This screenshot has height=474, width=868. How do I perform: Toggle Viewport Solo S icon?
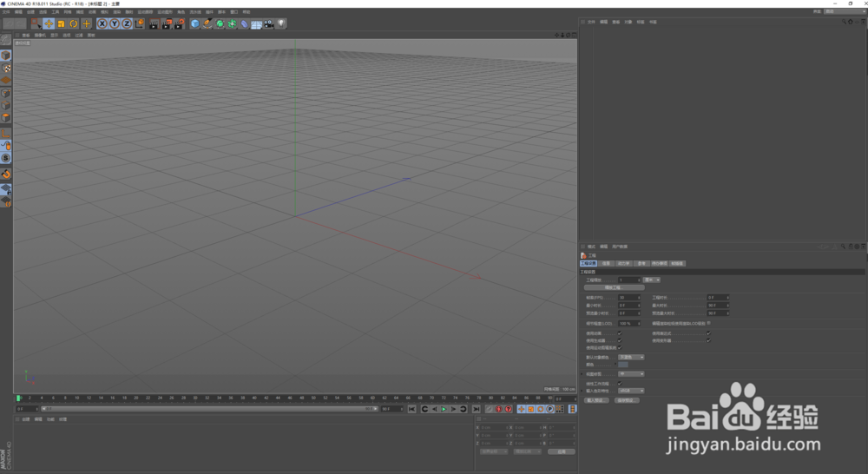tap(5, 158)
